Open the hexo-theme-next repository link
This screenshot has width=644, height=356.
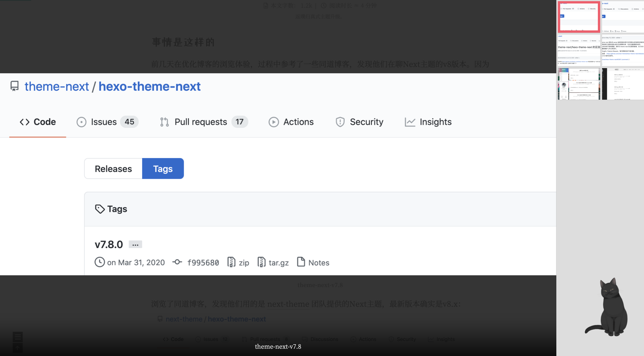pyautogui.click(x=150, y=87)
